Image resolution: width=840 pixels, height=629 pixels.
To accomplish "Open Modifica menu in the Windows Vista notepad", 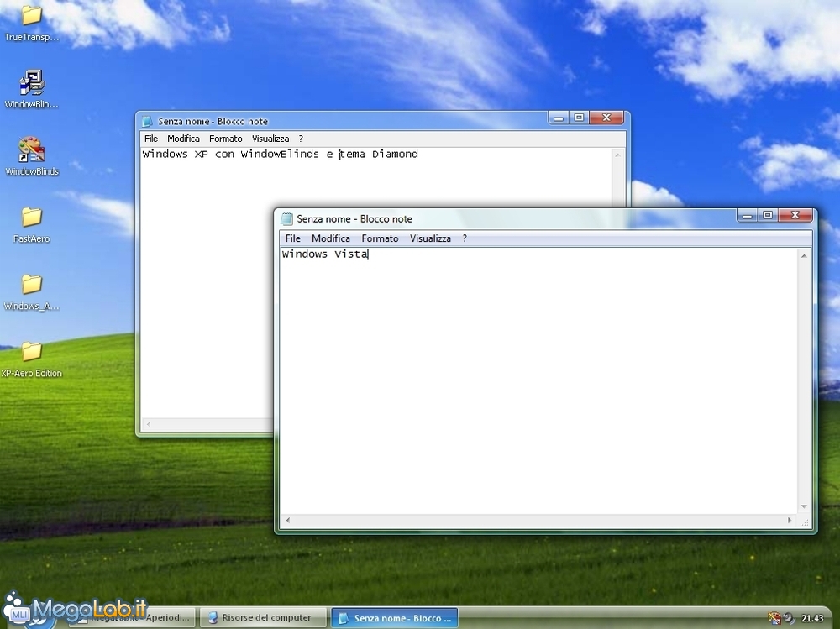I will point(330,238).
